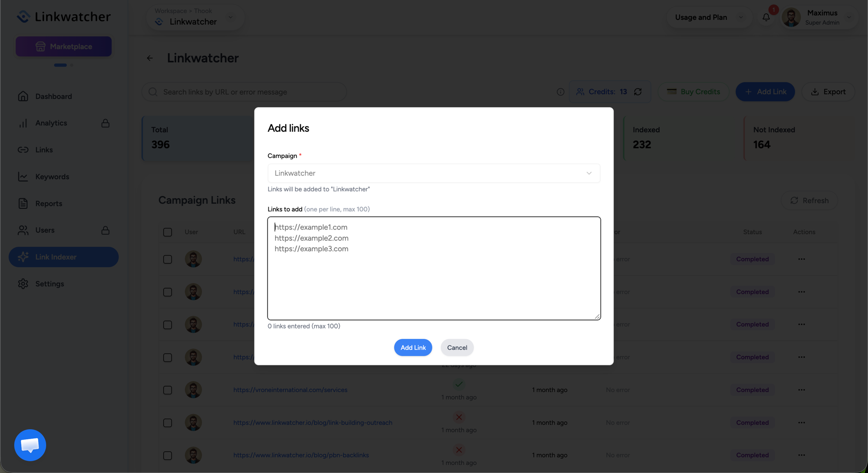Click the Links to add text area

pos(434,268)
